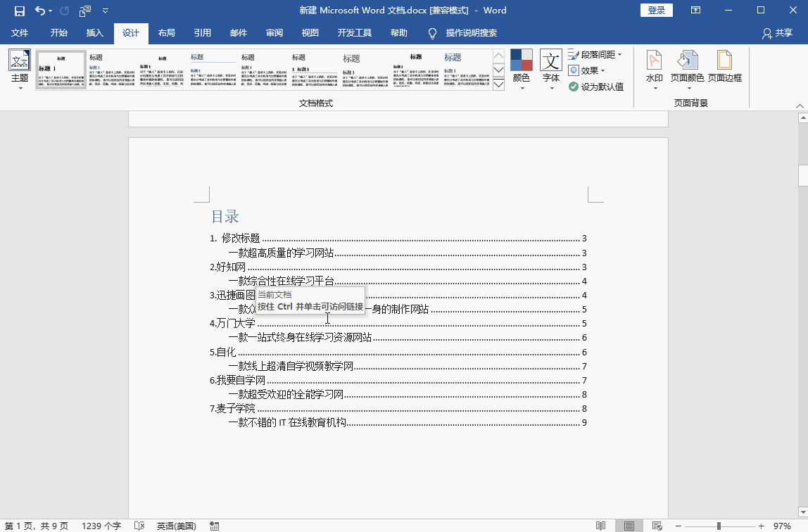
Task: Expand document formatting gallery More arrow
Action: 498,84
